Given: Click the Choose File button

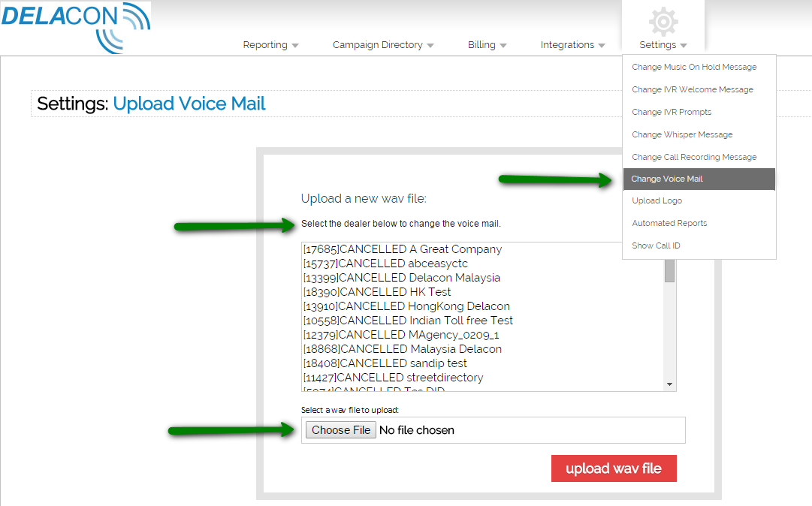Looking at the screenshot, I should point(341,430).
